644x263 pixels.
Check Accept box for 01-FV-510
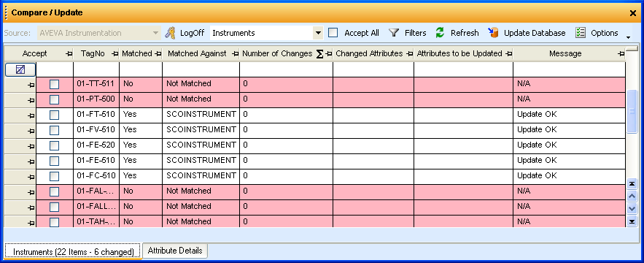[x=54, y=130]
